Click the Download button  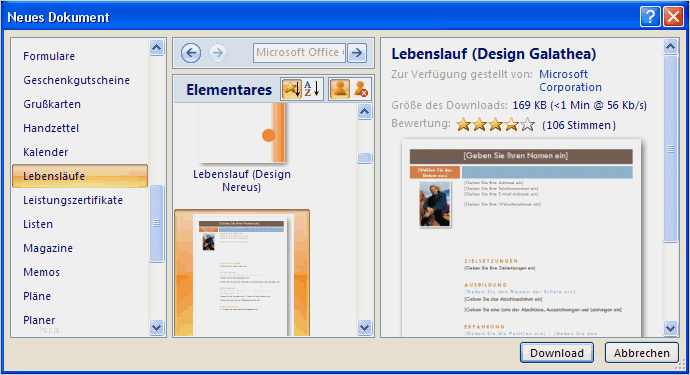tap(557, 353)
